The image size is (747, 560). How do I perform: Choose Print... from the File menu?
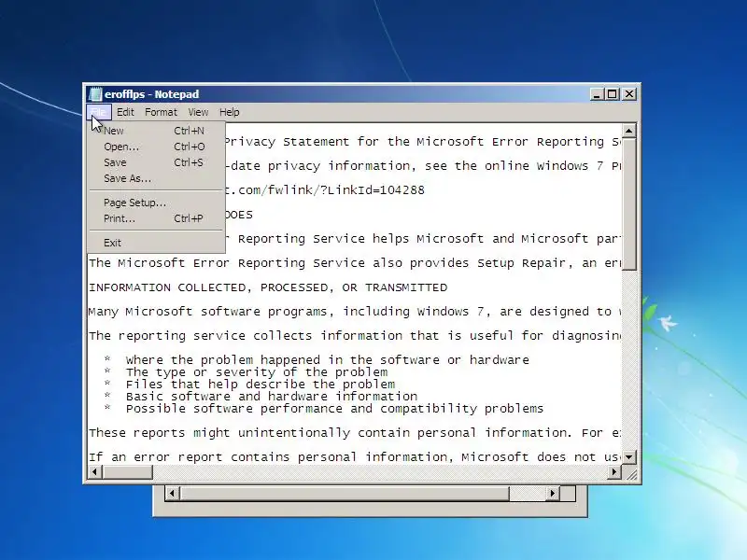click(x=156, y=218)
